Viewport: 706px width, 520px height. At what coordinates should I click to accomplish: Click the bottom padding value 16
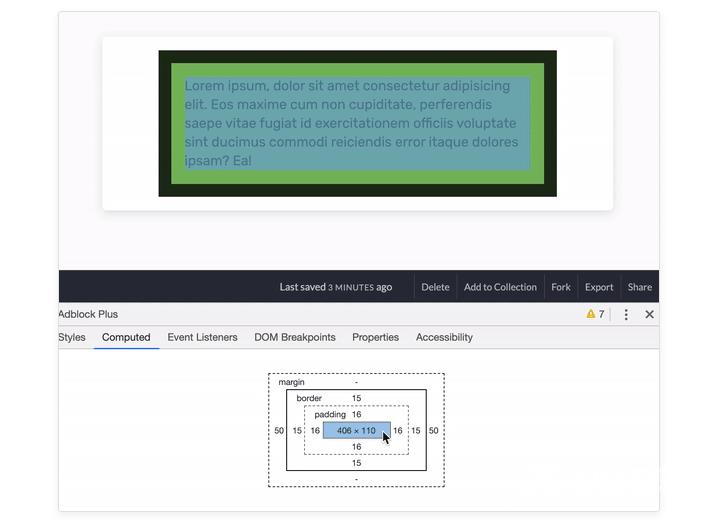[356, 447]
